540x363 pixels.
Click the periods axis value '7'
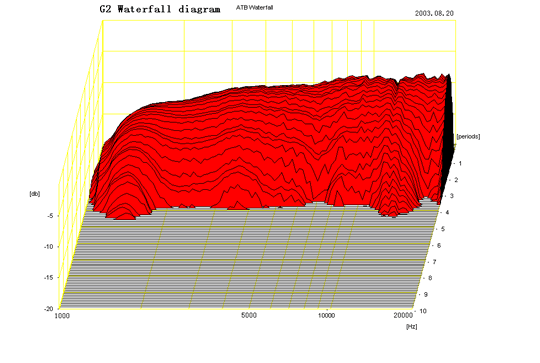435,262
